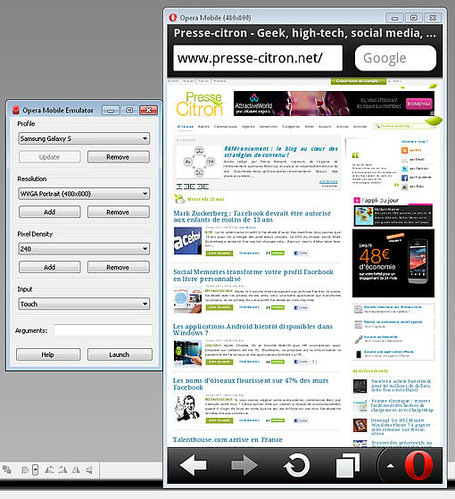Click the man illustration thumbnail of the oiseaux article
455x499 pixels.
(x=187, y=408)
